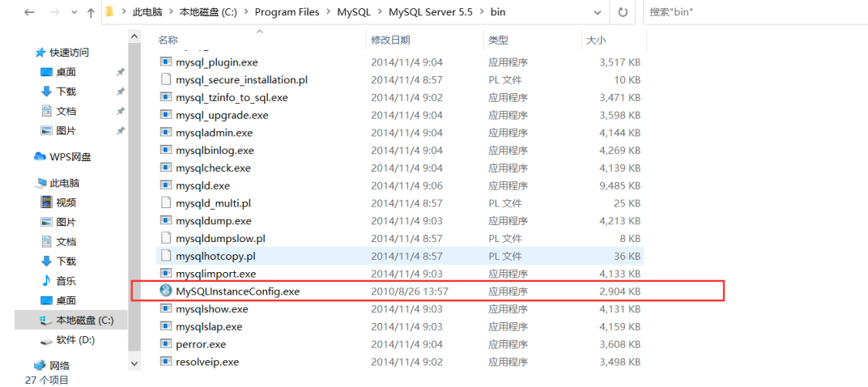This screenshot has height=387, width=868.
Task: Unpin 图片 using its pin icon
Action: 120,131
